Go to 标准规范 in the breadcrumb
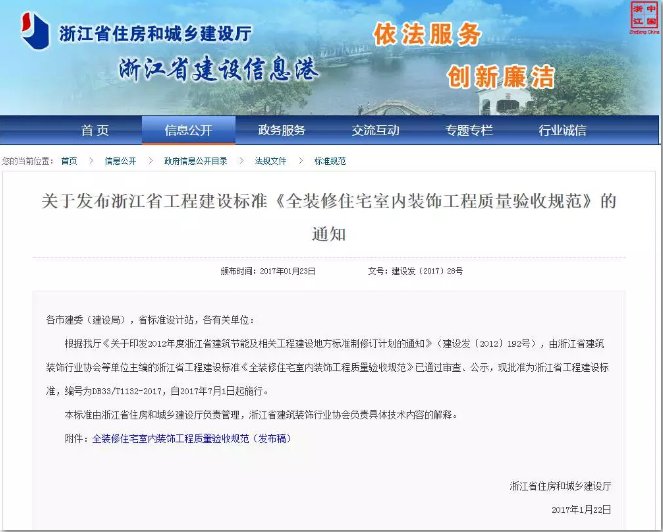Viewport: 663px width, 532px height. (330, 161)
